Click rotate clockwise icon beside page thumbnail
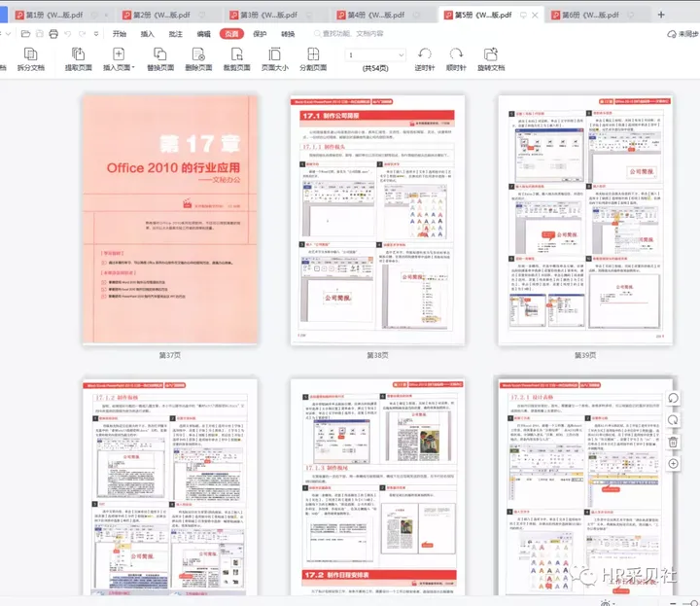The height and width of the screenshot is (606, 700). (x=673, y=420)
